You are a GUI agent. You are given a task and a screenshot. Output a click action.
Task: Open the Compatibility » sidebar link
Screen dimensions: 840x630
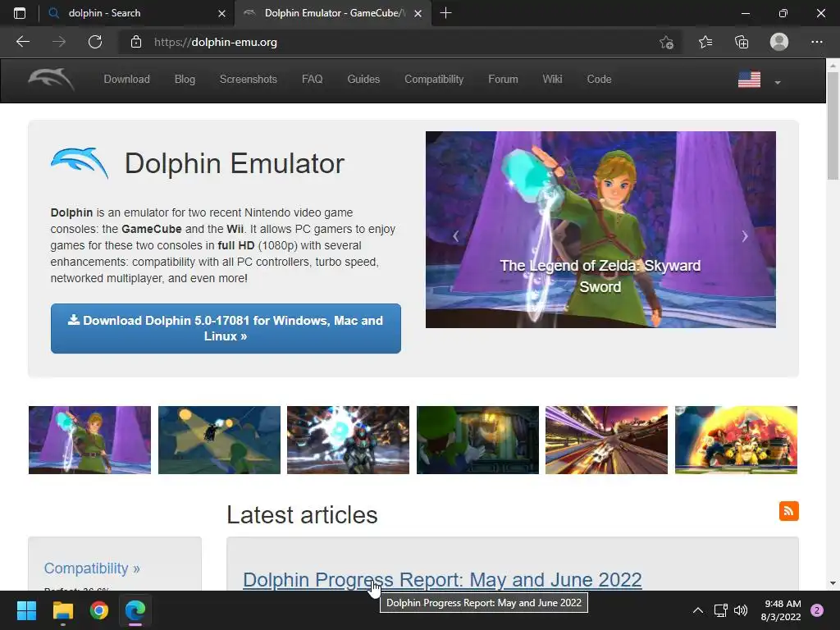[x=92, y=568]
